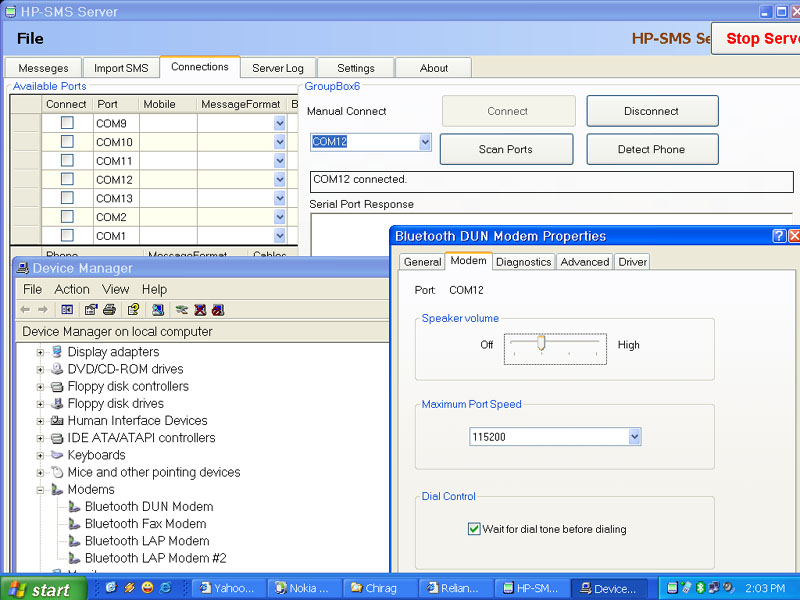This screenshot has width=800, height=600.
Task: Click the COM12 connected status field
Action: point(552,182)
